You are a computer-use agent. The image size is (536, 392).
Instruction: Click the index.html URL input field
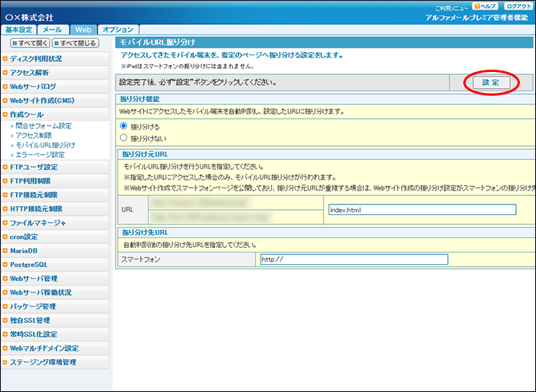(x=421, y=209)
